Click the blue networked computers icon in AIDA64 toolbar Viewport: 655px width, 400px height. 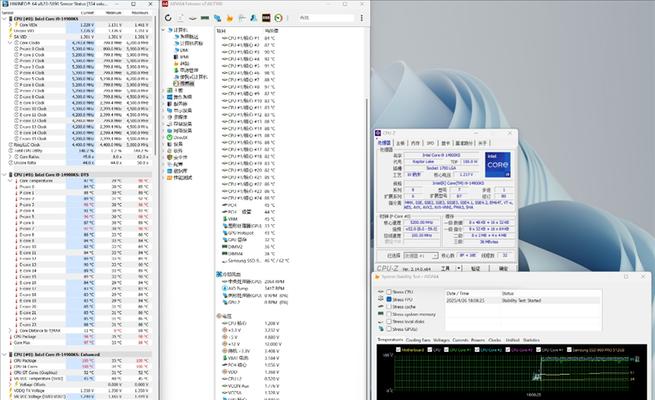pyautogui.click(x=217, y=18)
